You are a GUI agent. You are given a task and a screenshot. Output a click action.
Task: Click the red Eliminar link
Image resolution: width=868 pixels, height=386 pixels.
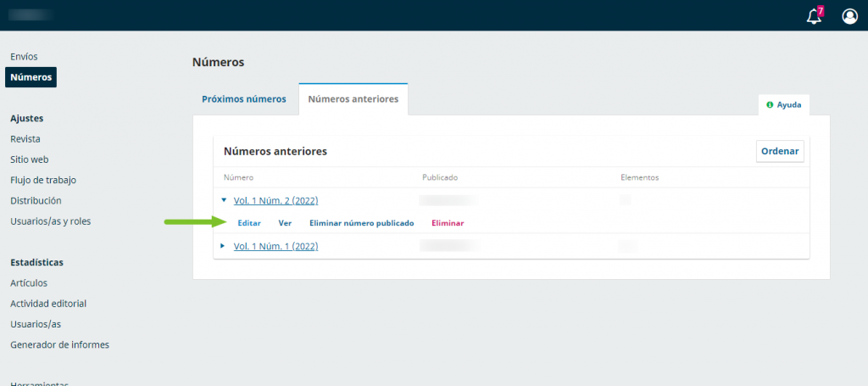tap(448, 223)
